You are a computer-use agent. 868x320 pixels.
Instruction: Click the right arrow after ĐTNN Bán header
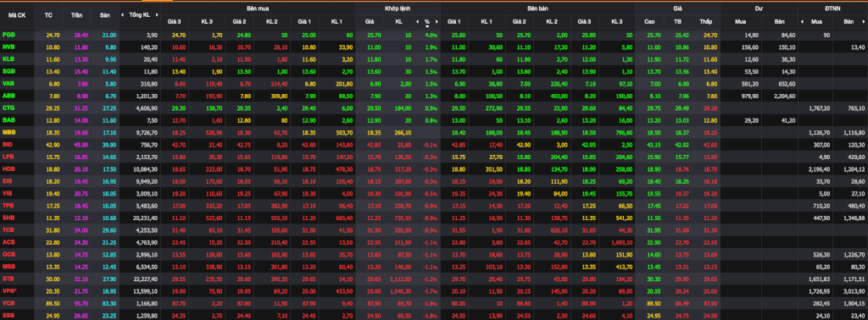pyautogui.click(x=865, y=22)
